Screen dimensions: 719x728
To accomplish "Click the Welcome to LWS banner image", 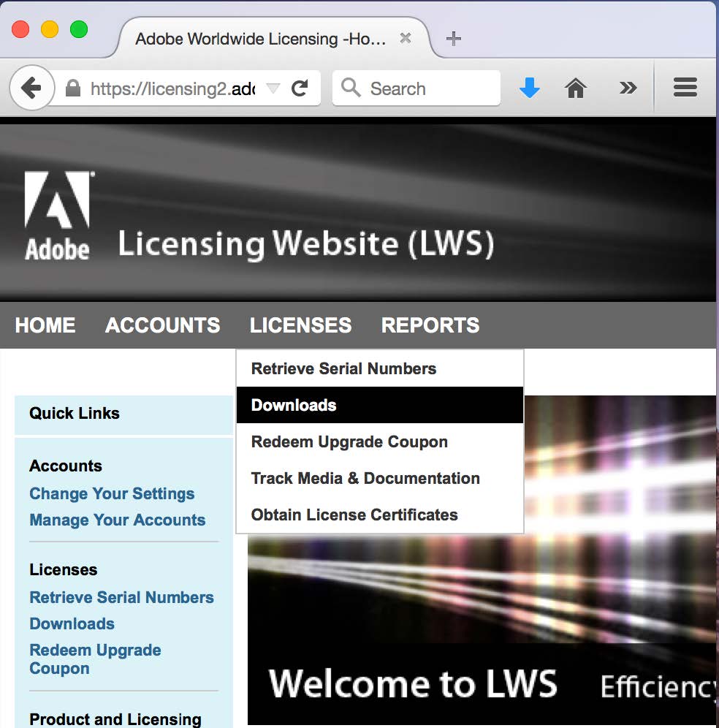I will [482, 559].
